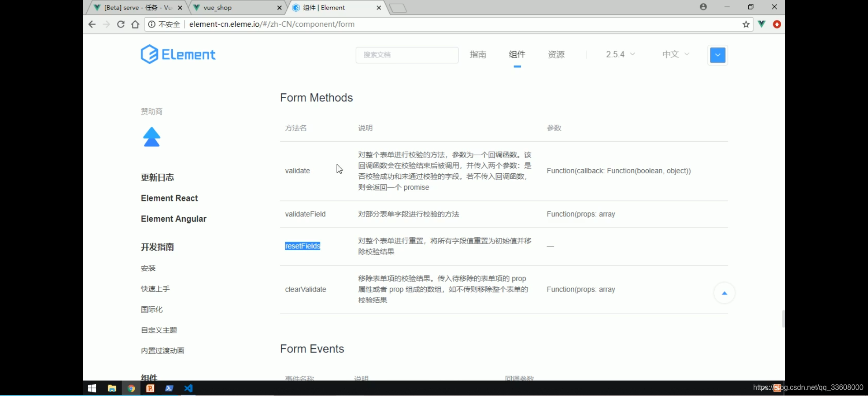Click the Element logo
The image size is (868, 396).
coord(178,54)
